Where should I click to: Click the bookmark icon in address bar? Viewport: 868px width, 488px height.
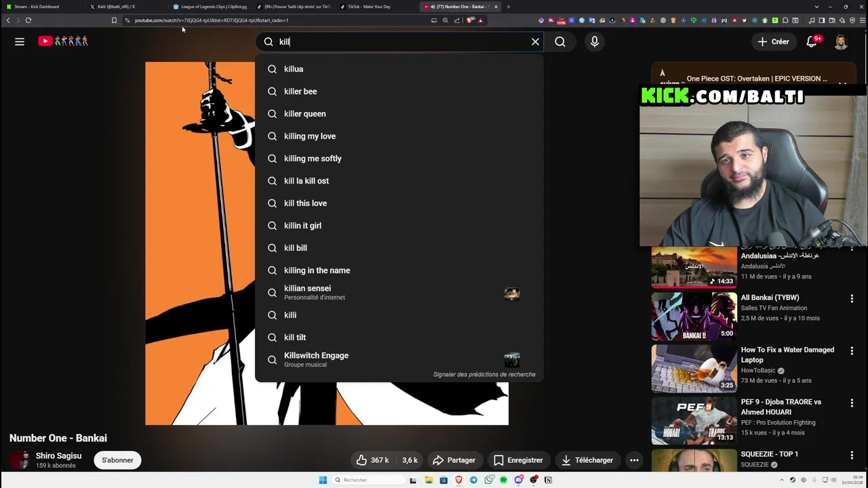(x=114, y=20)
